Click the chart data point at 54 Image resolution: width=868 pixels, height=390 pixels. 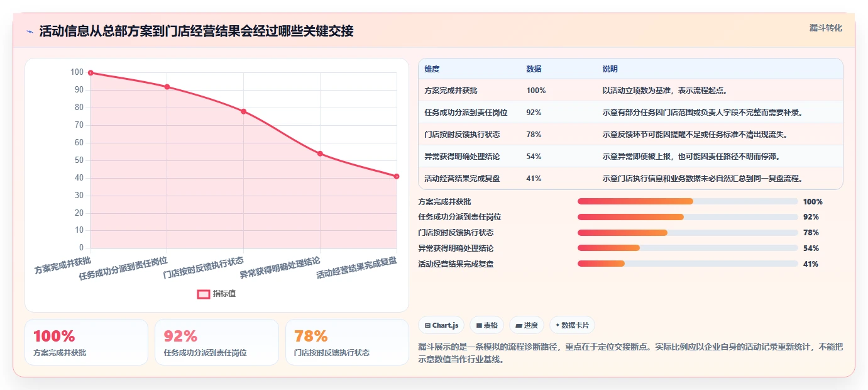tap(320, 153)
